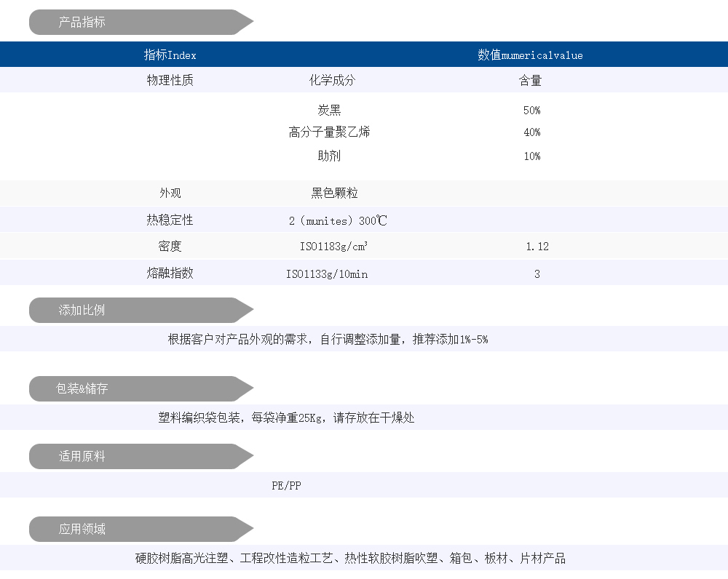Select the 物理性质 cell

pyautogui.click(x=170, y=81)
